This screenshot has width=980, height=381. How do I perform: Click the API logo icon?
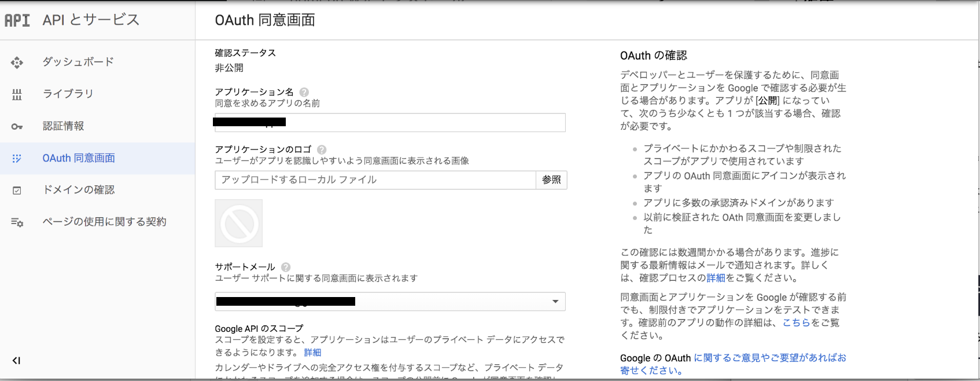click(17, 20)
